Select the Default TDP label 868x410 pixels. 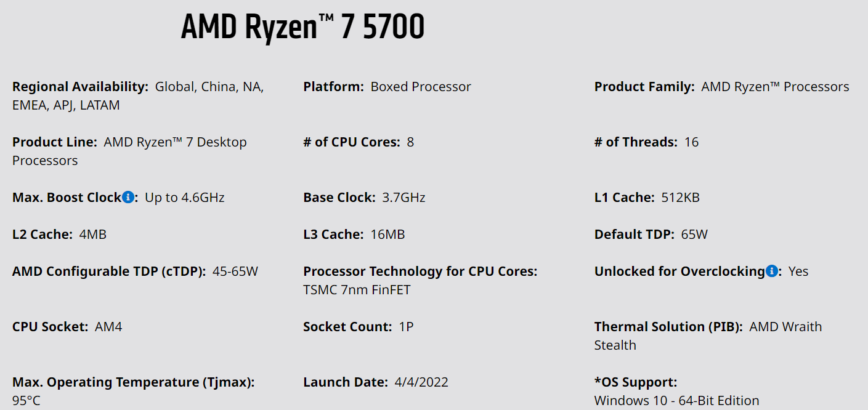pos(634,235)
